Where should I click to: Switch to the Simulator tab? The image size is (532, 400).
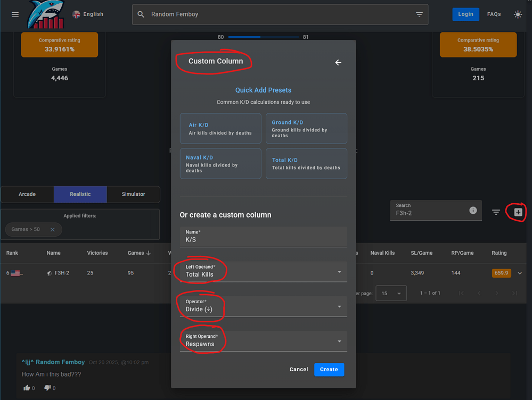coord(133,194)
